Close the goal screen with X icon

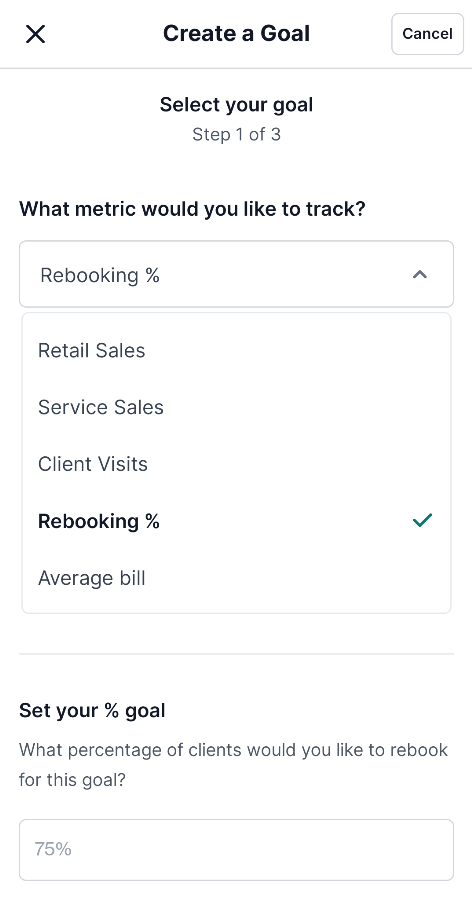tap(36, 34)
